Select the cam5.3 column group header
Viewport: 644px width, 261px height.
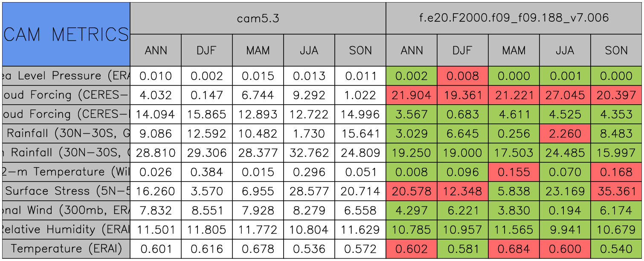258,18
